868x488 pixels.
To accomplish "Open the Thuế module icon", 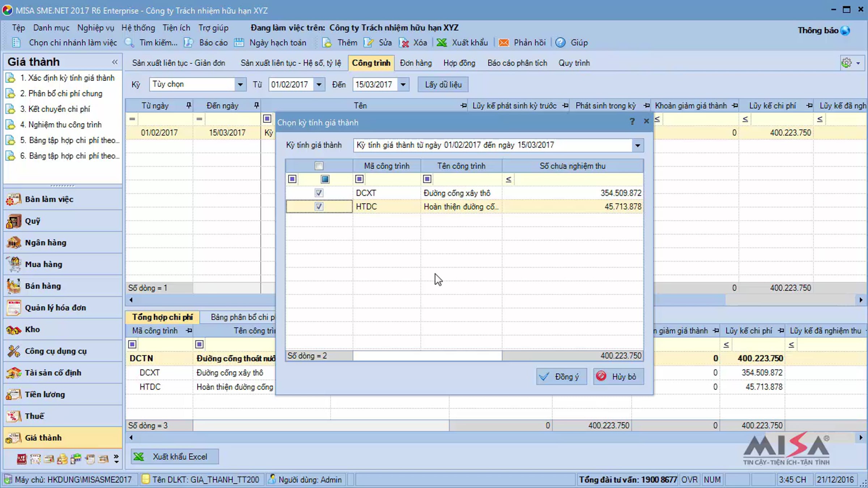I will [14, 416].
